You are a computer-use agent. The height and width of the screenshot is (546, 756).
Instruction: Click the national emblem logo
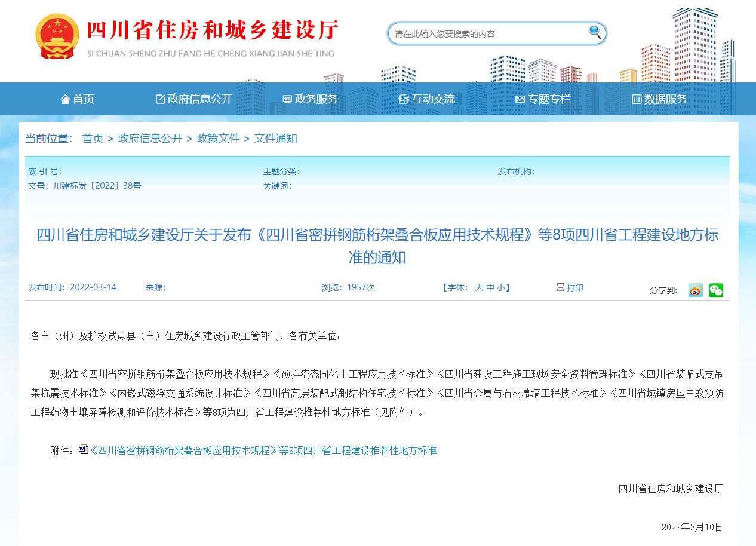57,36
